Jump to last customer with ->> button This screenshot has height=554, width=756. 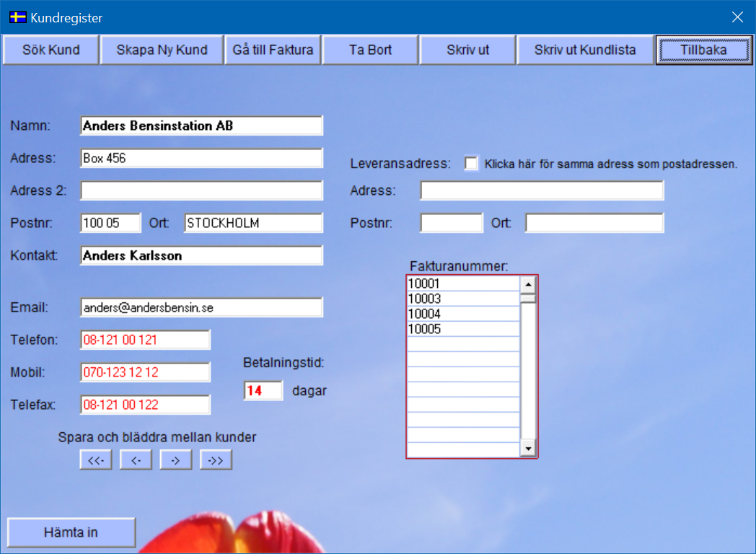point(216,460)
